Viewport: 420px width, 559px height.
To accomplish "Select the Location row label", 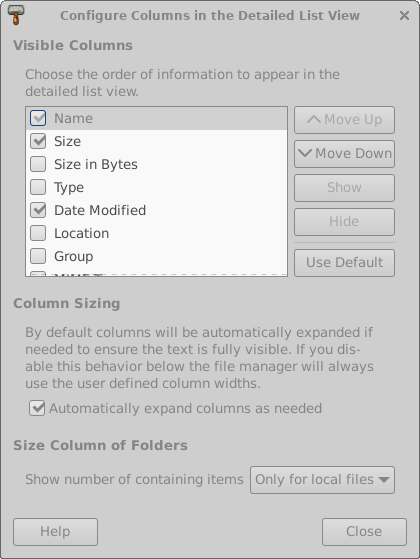I will pyautogui.click(x=82, y=234).
